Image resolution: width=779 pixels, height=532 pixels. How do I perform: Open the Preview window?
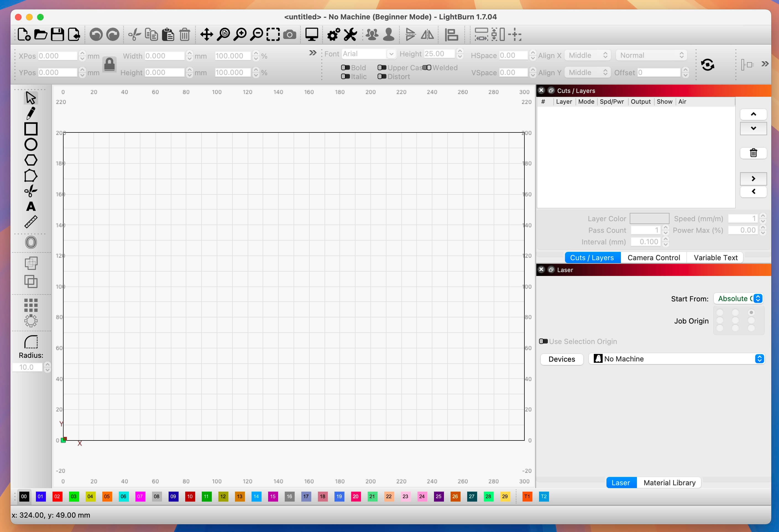[x=311, y=34]
